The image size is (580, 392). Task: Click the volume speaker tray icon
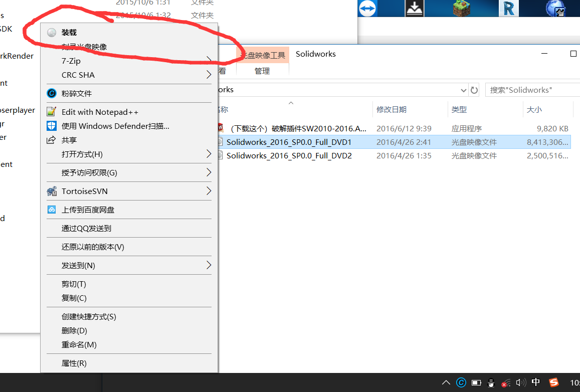(x=521, y=383)
